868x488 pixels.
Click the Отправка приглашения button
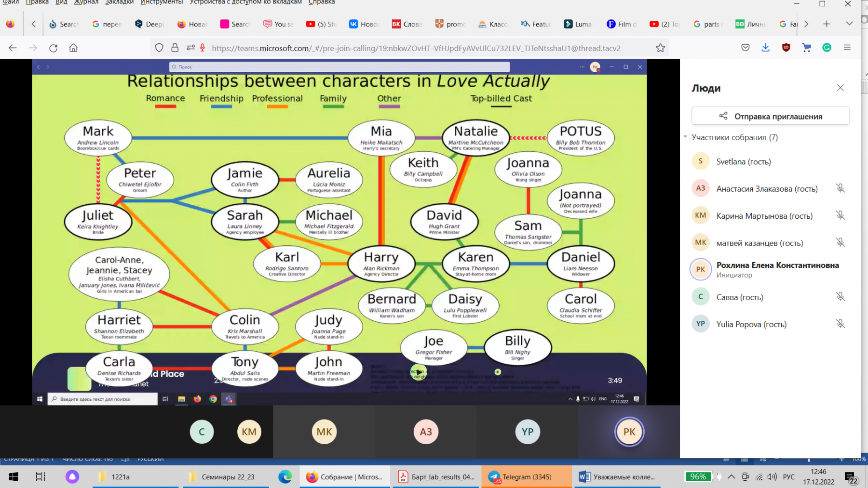click(770, 116)
